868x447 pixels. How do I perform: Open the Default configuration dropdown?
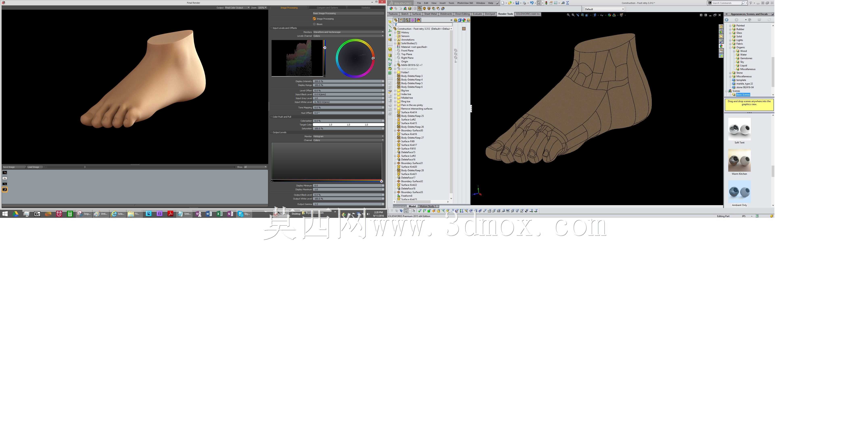coord(604,9)
